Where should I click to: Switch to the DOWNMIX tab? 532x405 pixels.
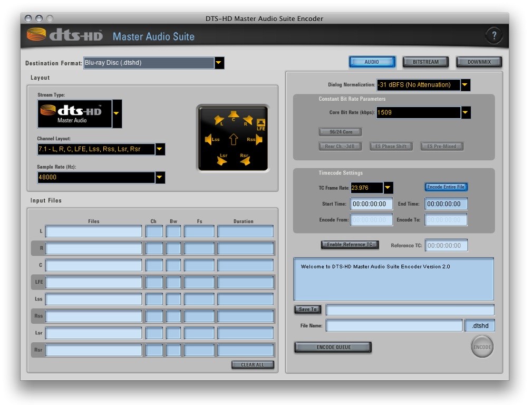coord(479,62)
